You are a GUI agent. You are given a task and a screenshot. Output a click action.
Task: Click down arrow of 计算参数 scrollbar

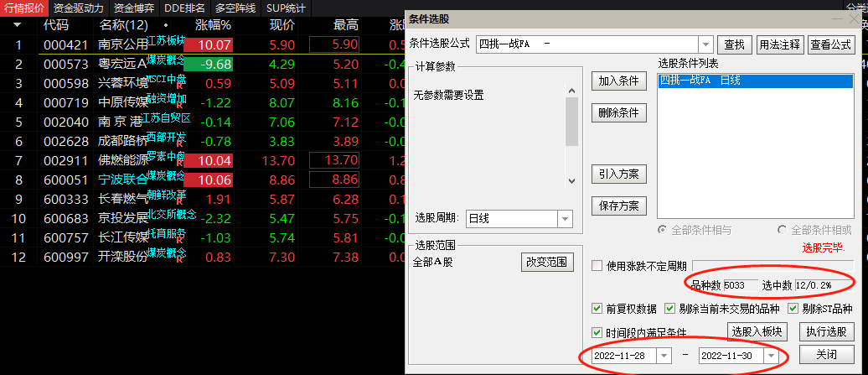[572, 181]
